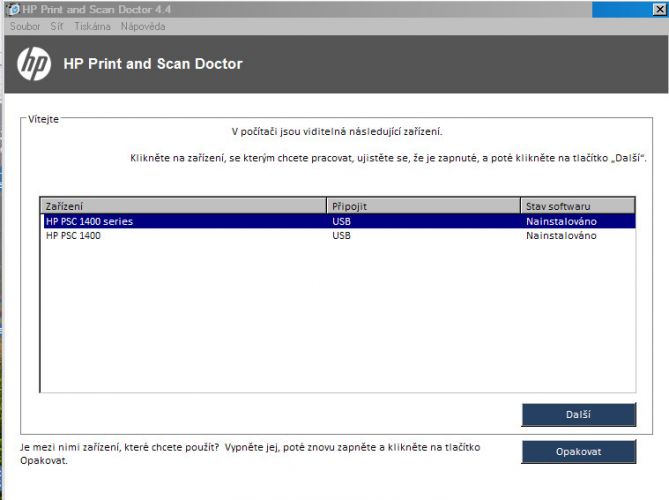
Task: Open the Nápověda menu
Action: pyautogui.click(x=143, y=26)
